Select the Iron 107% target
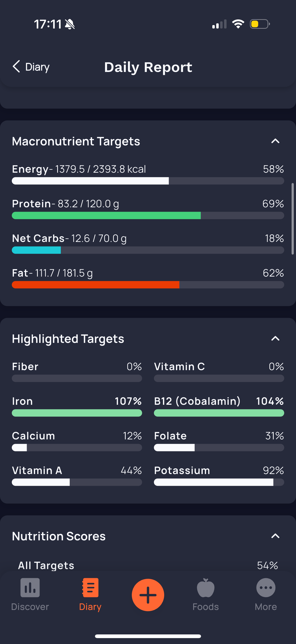 point(77,406)
